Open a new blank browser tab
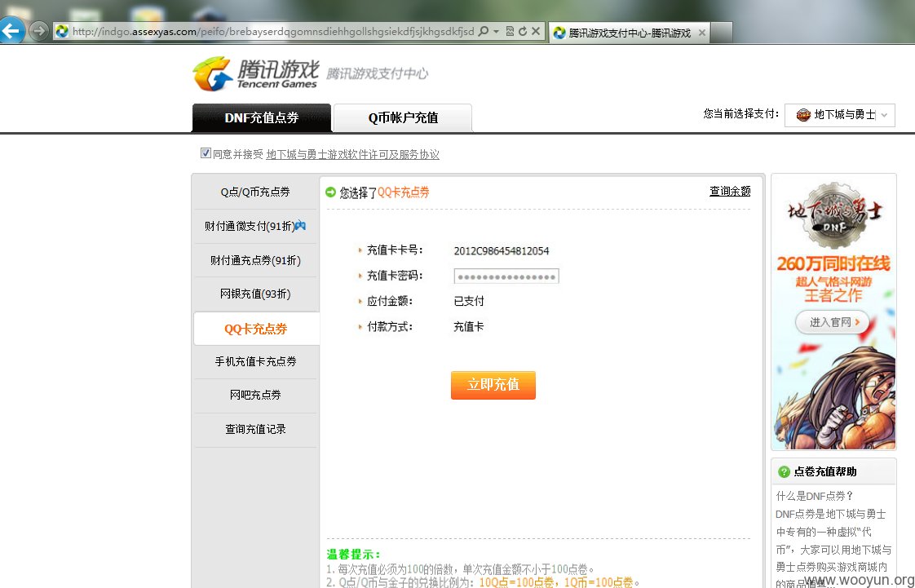 tap(722, 33)
